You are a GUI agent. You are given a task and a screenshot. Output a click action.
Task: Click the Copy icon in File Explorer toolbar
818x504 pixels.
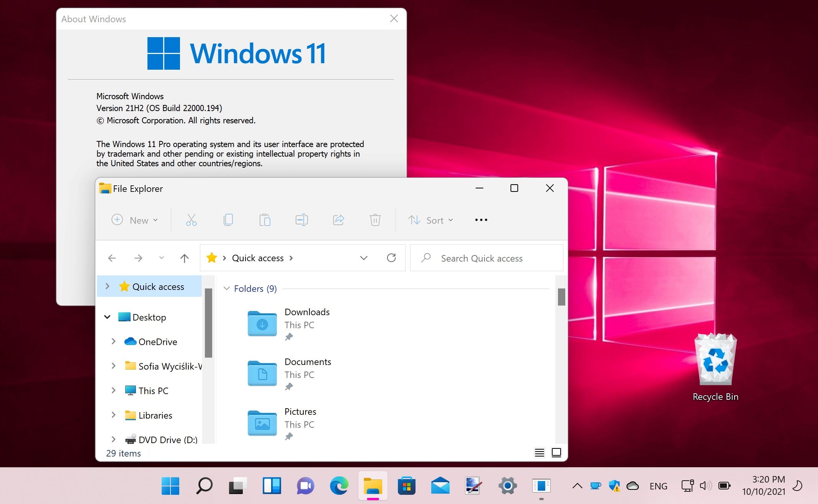(228, 220)
